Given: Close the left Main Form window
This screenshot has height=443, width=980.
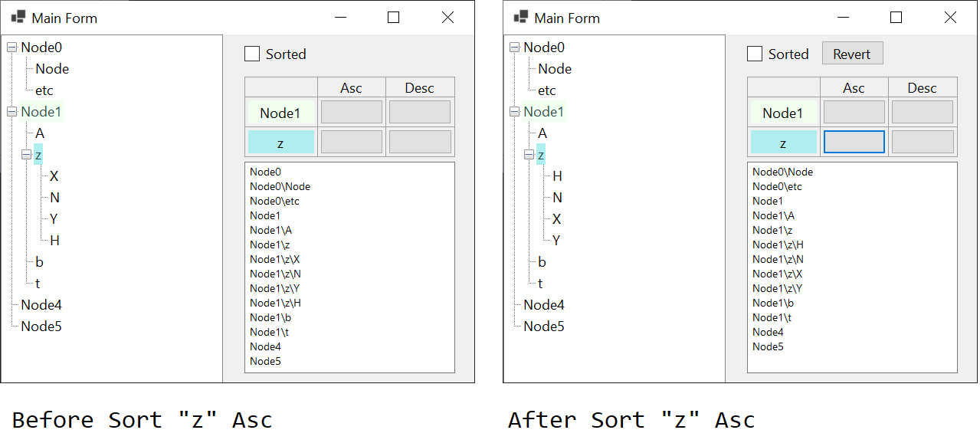Looking at the screenshot, I should (x=447, y=18).
